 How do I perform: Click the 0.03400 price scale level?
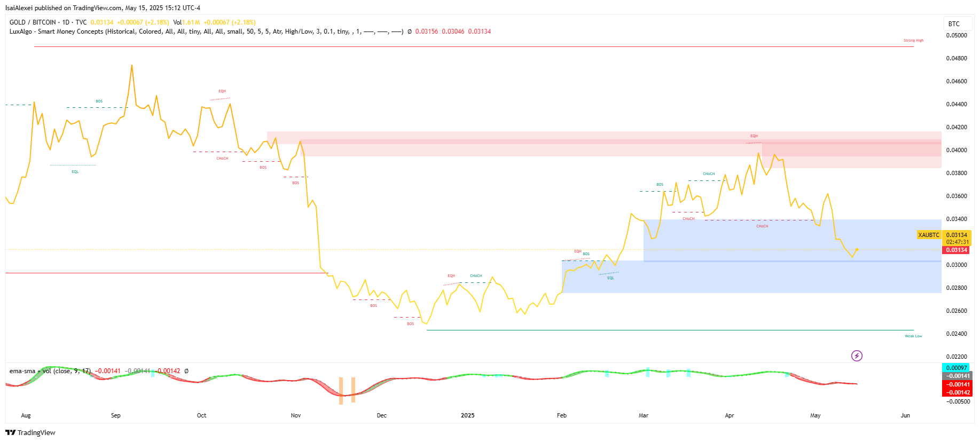pyautogui.click(x=957, y=219)
